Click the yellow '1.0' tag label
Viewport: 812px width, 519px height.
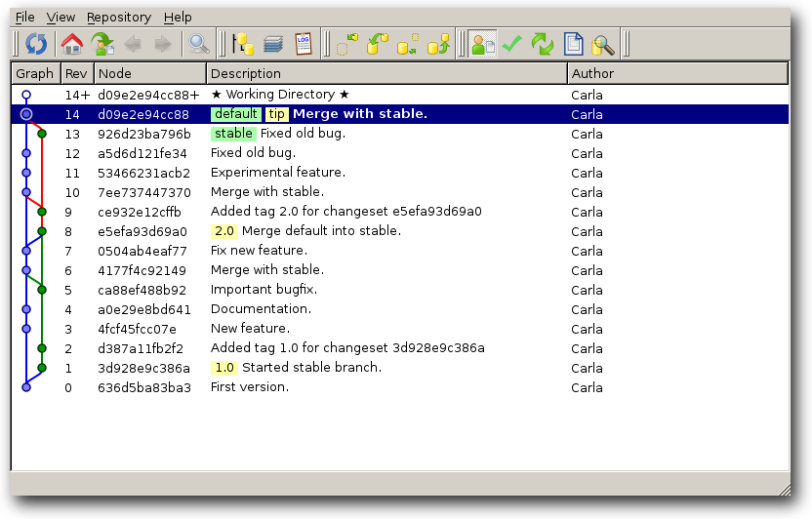[x=224, y=368]
